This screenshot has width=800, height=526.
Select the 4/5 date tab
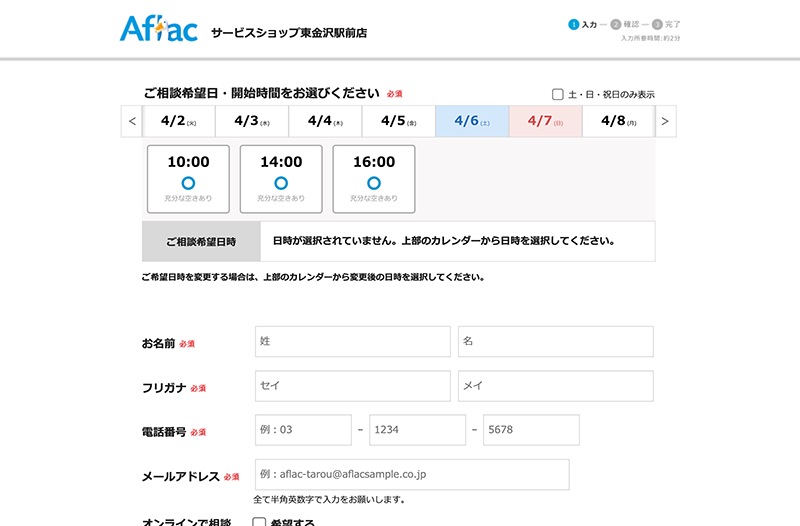398,121
